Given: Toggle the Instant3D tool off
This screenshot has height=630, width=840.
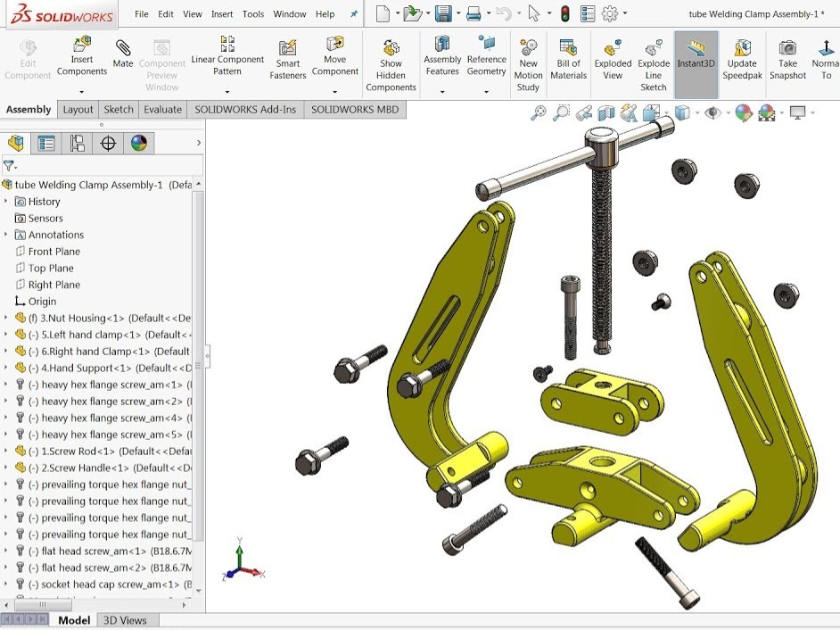Looking at the screenshot, I should pos(696,54).
